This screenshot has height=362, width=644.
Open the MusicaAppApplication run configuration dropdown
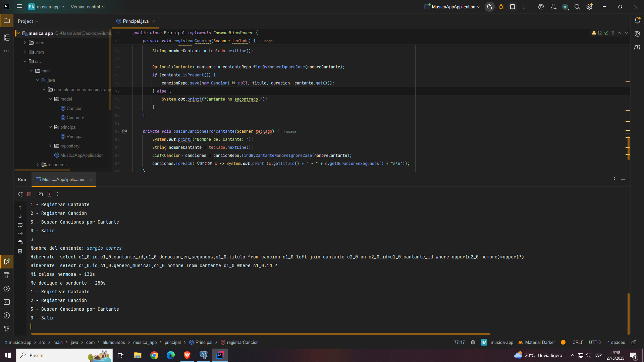(x=452, y=7)
